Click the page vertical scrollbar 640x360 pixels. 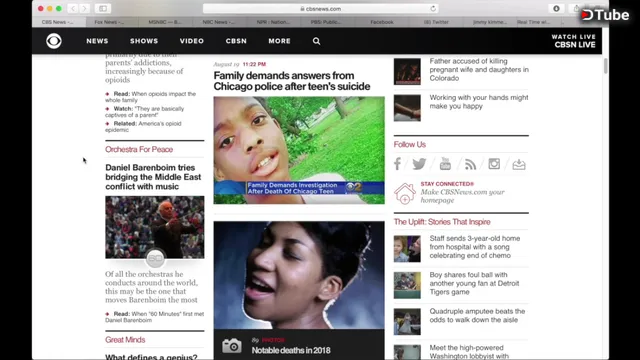pyautogui.click(x=605, y=66)
